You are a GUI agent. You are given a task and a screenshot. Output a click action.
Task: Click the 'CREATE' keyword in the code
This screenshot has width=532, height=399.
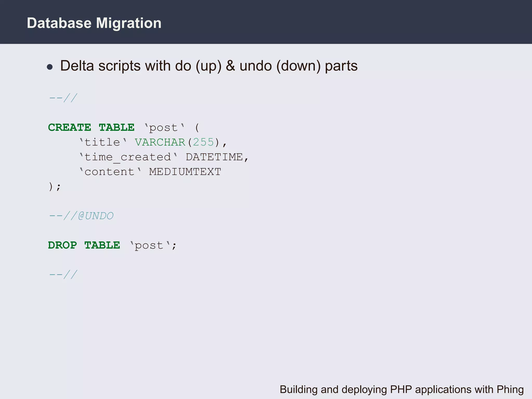70,128
